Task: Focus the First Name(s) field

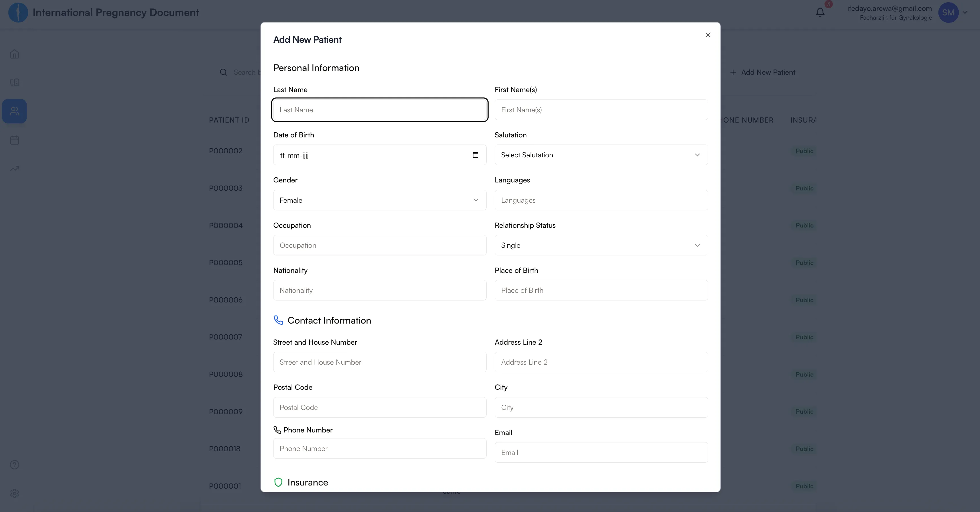Action: coord(601,110)
